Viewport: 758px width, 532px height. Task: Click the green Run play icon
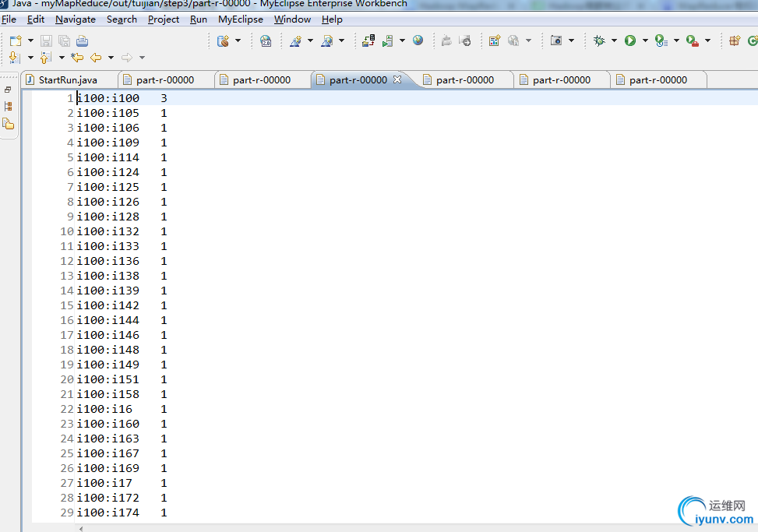pos(630,41)
